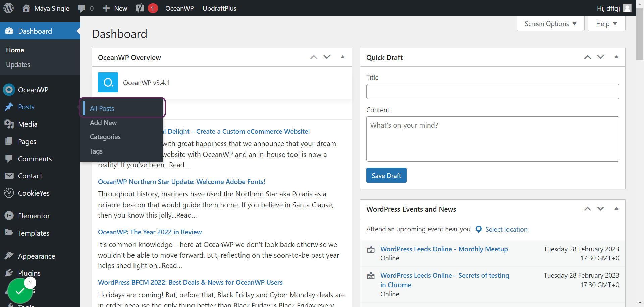Collapse WordPress Events and News panel
The width and height of the screenshot is (644, 307).
click(x=616, y=209)
